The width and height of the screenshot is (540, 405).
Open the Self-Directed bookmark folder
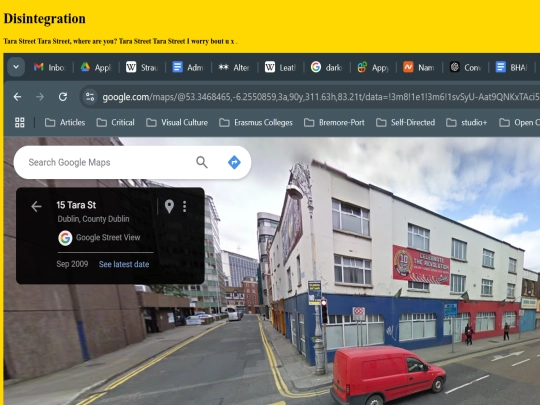pyautogui.click(x=405, y=122)
